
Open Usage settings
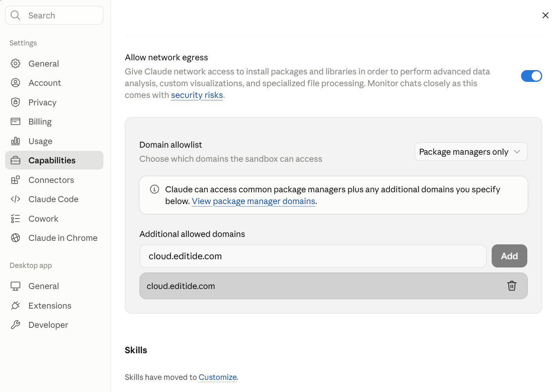[54, 141]
